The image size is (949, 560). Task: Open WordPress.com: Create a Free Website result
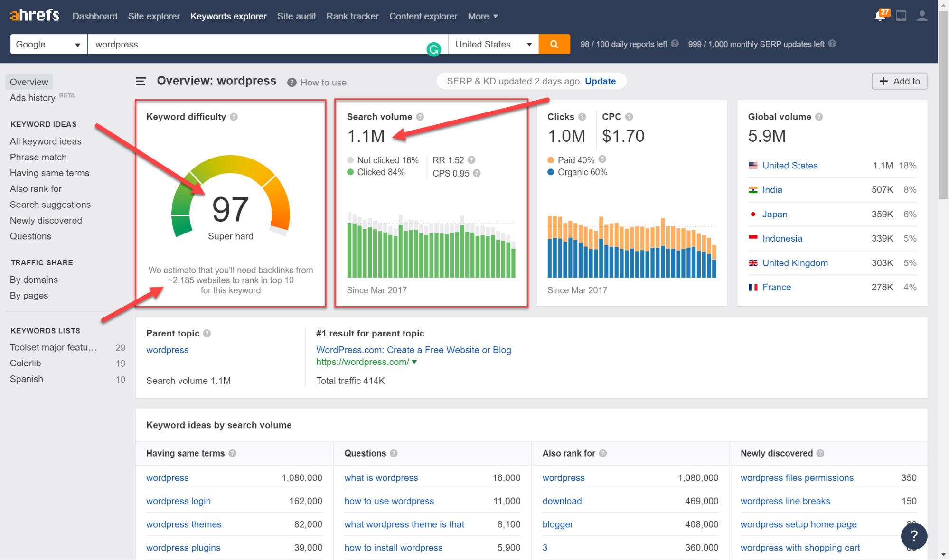click(x=413, y=350)
